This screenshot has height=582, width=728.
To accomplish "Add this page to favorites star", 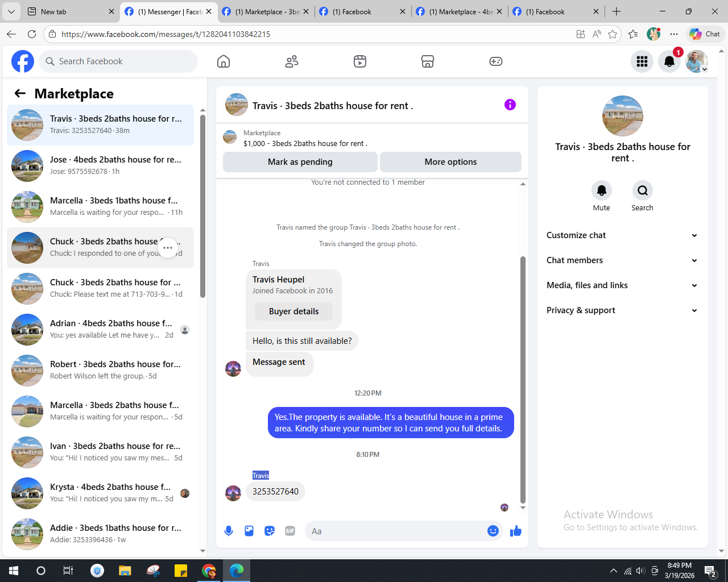I will tap(613, 34).
